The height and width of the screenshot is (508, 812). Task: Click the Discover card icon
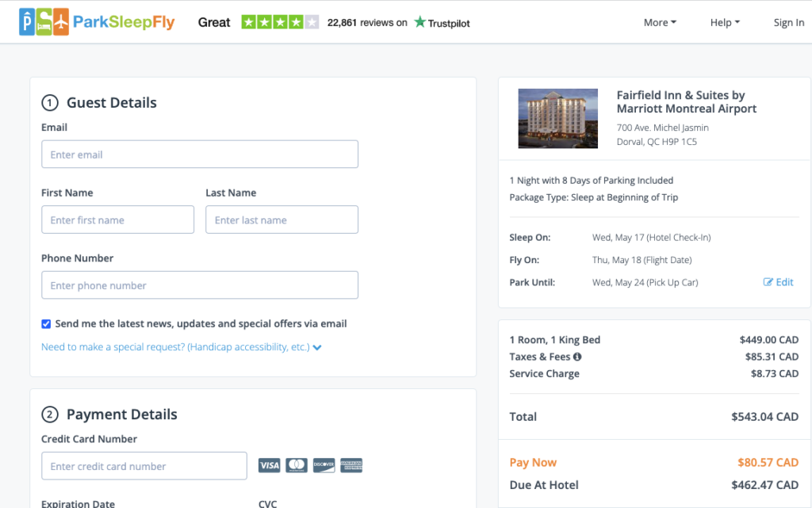pos(324,465)
